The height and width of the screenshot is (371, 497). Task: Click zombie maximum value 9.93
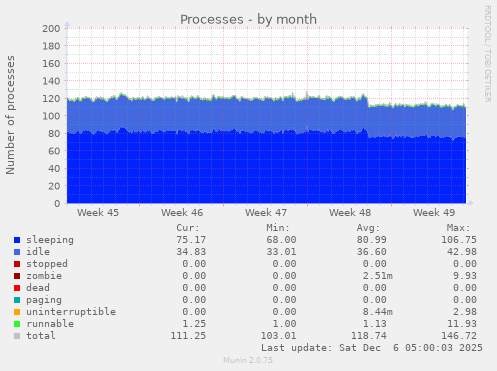click(x=465, y=276)
